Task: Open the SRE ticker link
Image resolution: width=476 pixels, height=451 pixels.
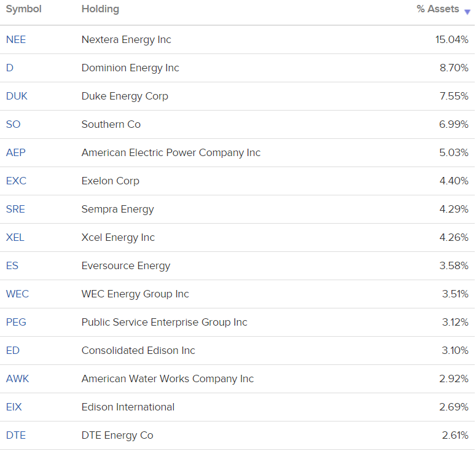Action: [15, 209]
